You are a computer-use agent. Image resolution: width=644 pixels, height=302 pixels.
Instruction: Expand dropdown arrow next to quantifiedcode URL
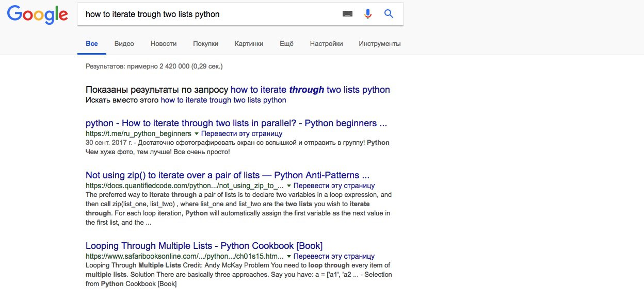pyautogui.click(x=289, y=186)
